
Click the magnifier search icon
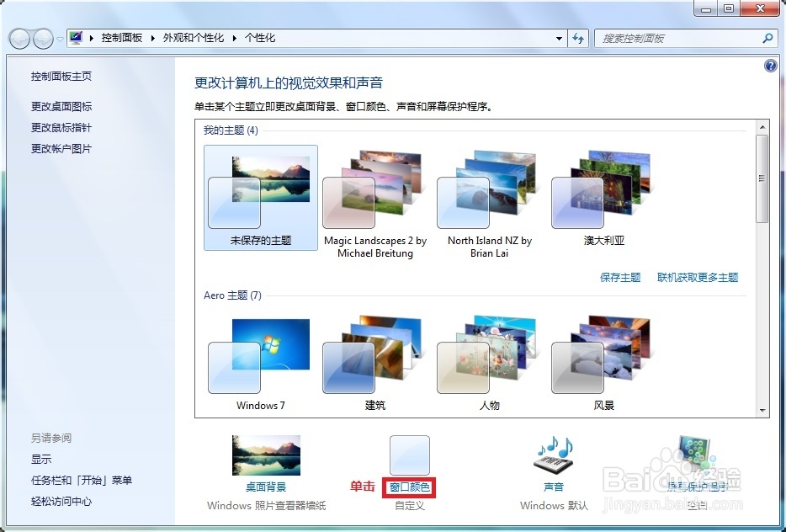[x=767, y=38]
